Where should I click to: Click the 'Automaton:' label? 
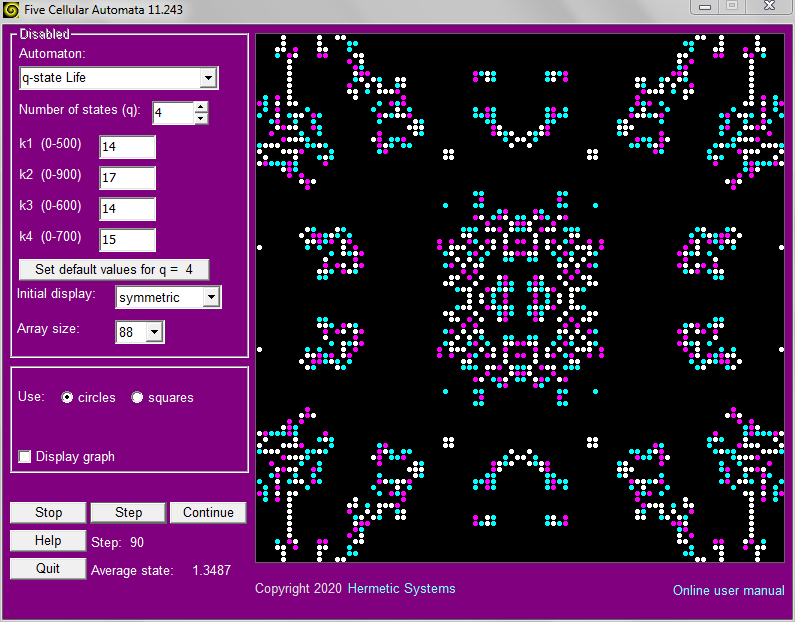tap(52, 54)
